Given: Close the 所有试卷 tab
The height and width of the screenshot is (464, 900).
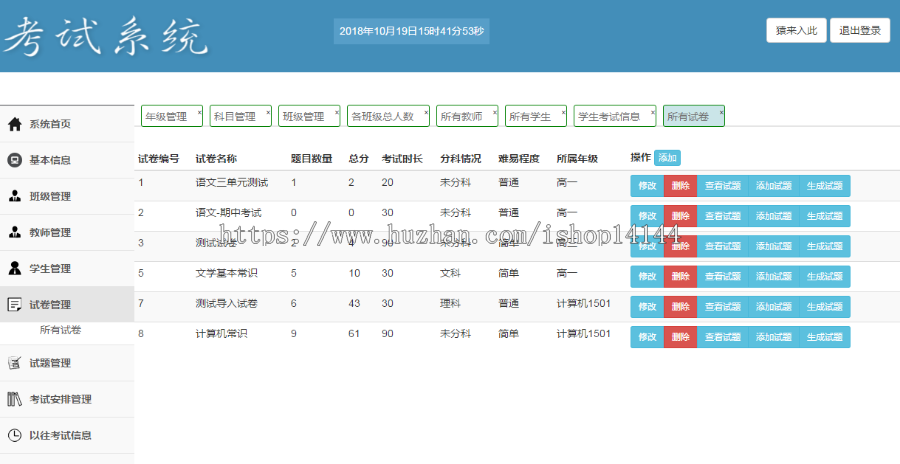Looking at the screenshot, I should point(721,111).
